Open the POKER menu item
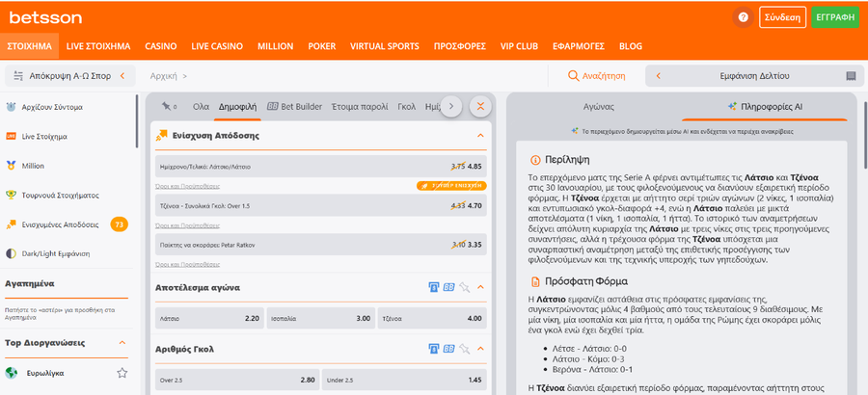The height and width of the screenshot is (395, 868). (321, 46)
